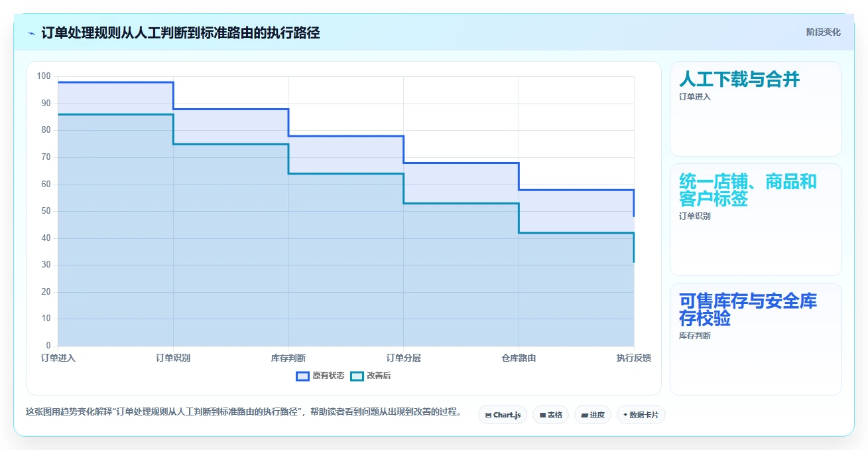Click the 改善后 legend color box
The height and width of the screenshot is (450, 868).
(357, 376)
